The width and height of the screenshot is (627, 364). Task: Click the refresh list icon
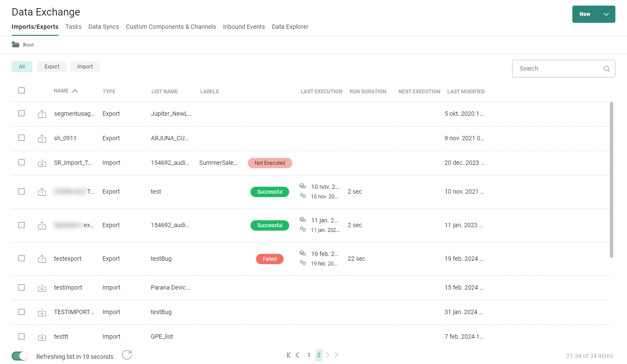point(127,355)
